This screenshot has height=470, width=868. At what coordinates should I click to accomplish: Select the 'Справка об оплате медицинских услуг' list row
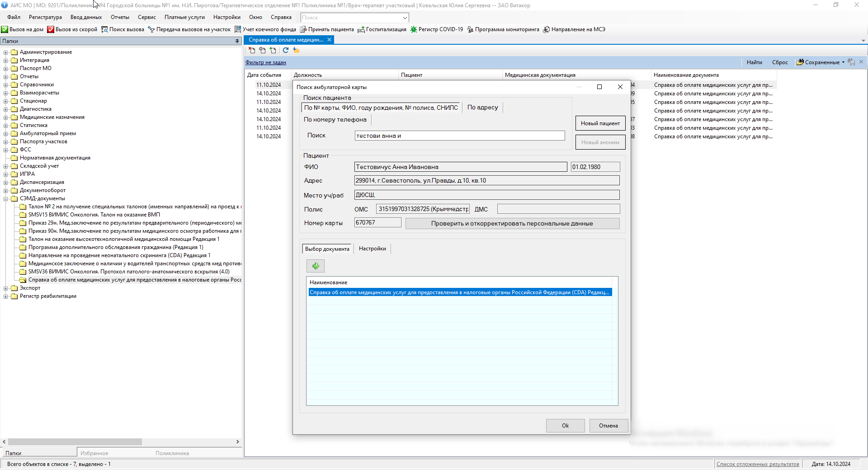[460, 292]
